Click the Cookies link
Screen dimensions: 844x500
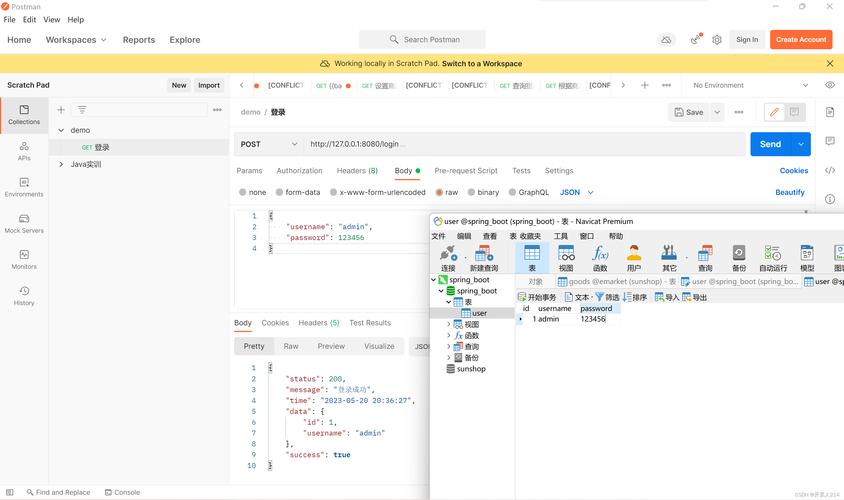tap(794, 171)
